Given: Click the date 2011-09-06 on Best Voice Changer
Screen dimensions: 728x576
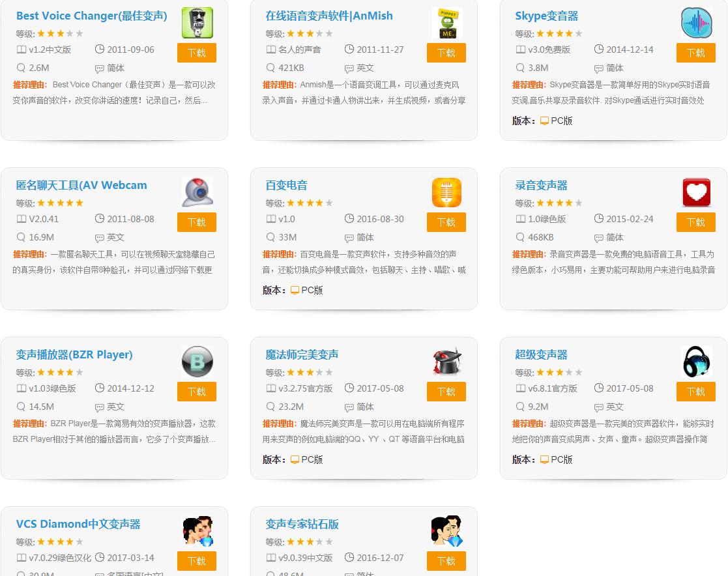Looking at the screenshot, I should [x=130, y=50].
